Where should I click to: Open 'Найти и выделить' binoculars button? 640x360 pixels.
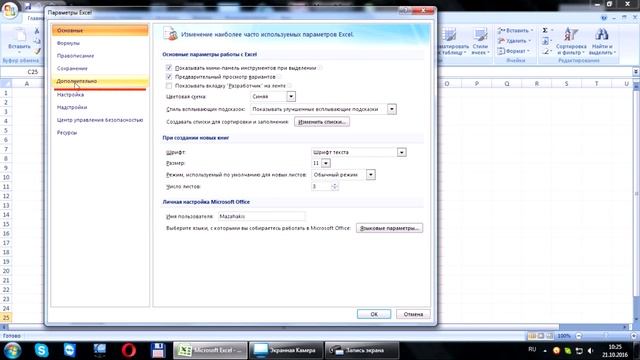coord(602,41)
